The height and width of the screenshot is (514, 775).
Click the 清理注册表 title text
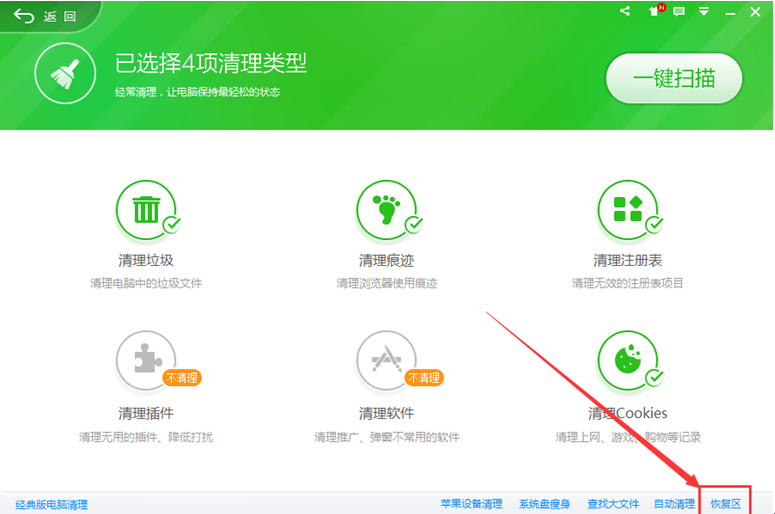click(x=628, y=260)
